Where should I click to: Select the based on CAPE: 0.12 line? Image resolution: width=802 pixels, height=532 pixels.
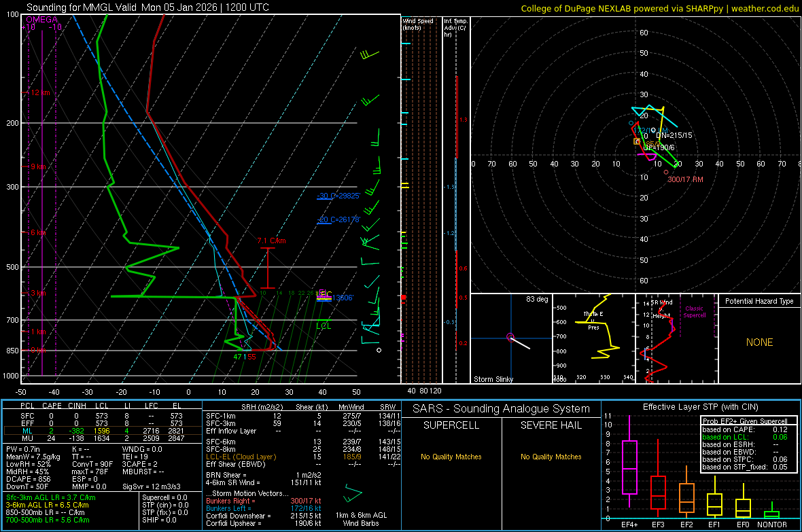[745, 429]
